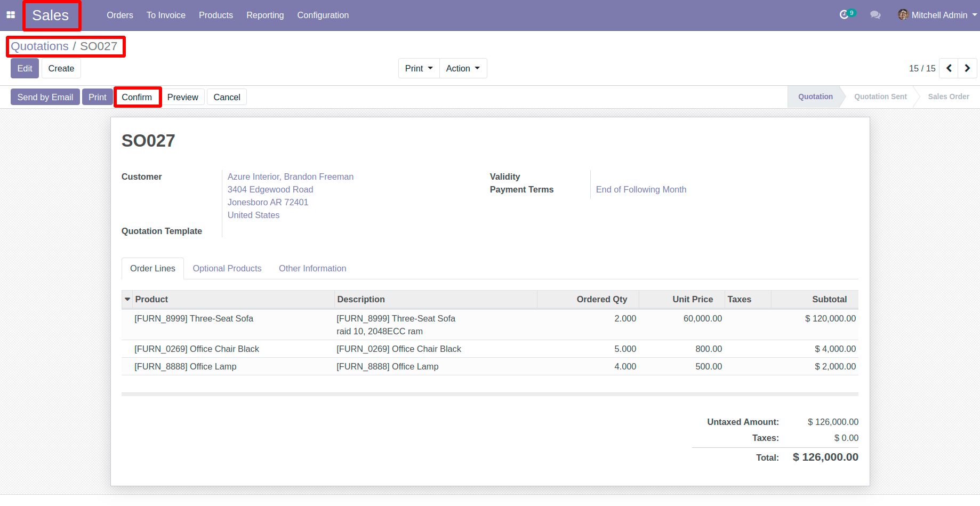
Task: Click the 3404 Edgewood Road address line
Action: 270,189
